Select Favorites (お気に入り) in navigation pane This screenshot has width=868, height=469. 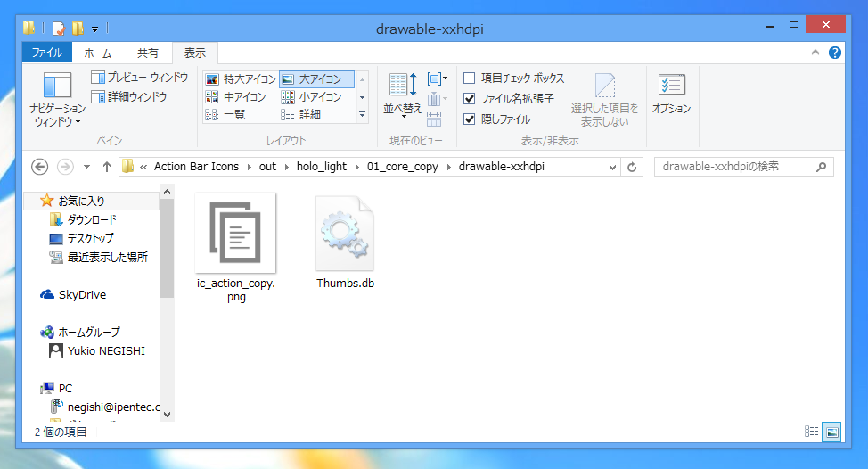92,201
